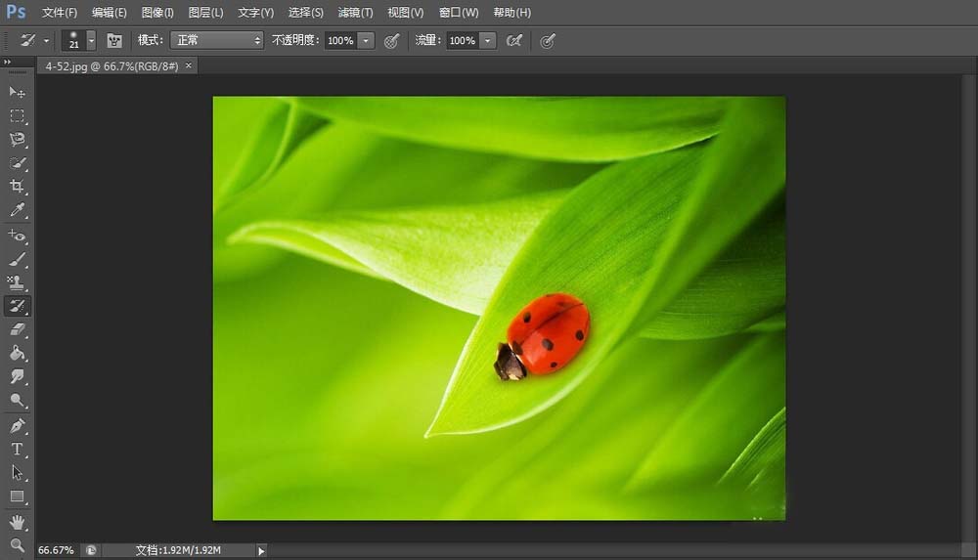Open the 文件(F) menu
Image resolution: width=978 pixels, height=560 pixels.
point(60,13)
